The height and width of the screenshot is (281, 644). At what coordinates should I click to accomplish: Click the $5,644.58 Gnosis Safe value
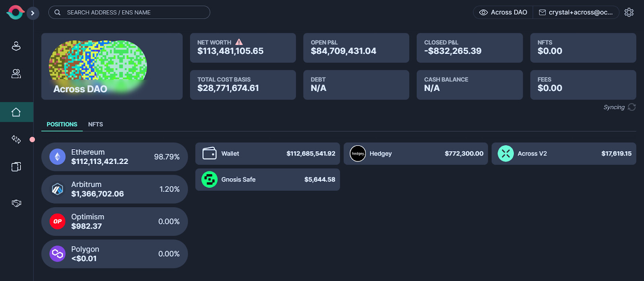coord(320,179)
